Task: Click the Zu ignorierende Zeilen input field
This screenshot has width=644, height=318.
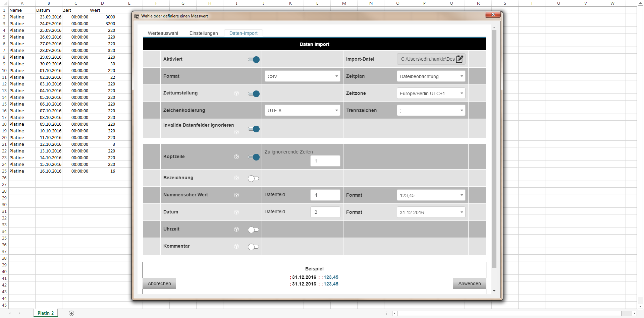Action: point(325,161)
